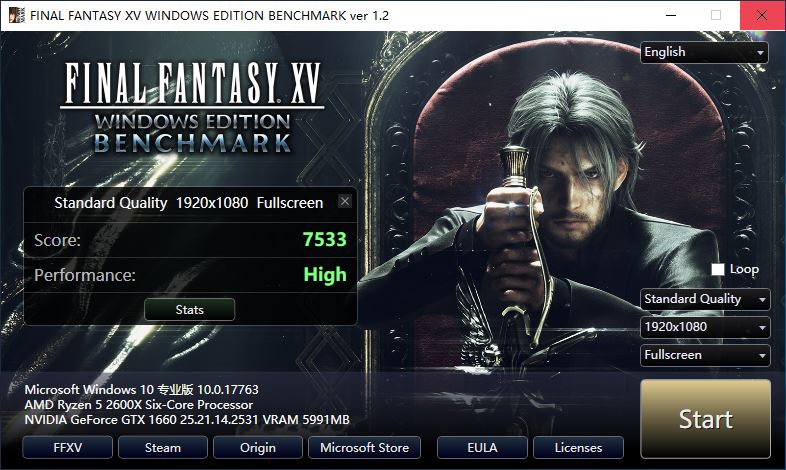View the EULA button
This screenshot has width=786, height=470.
click(482, 447)
